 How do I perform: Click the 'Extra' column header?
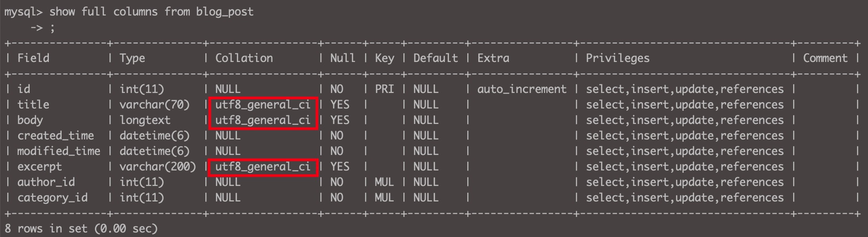pos(493,58)
